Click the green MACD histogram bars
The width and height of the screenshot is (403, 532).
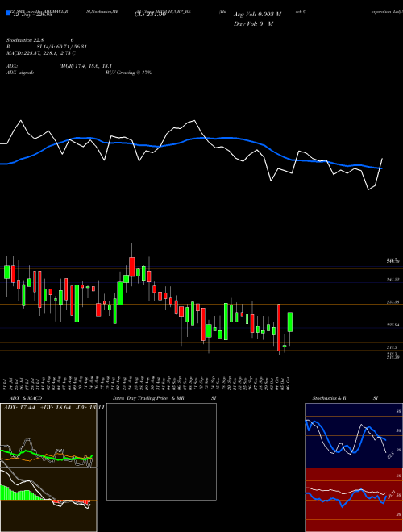[x=20, y=493]
